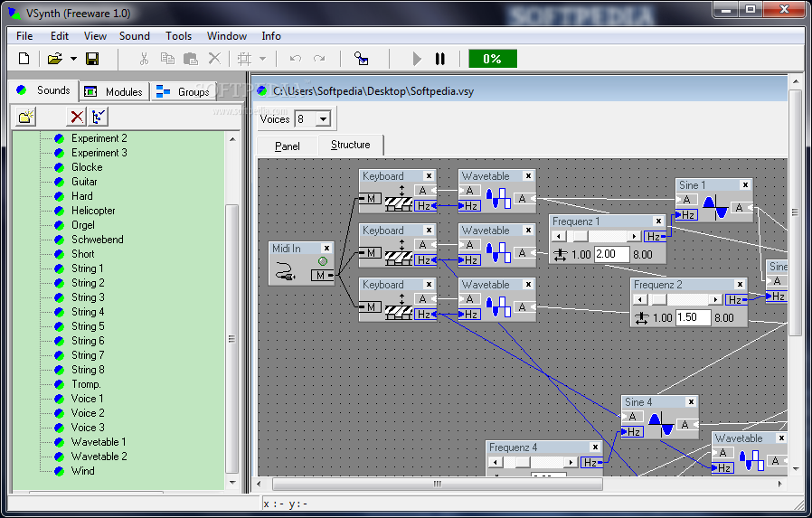
Task: Paste using the clipboard icon
Action: point(191,59)
